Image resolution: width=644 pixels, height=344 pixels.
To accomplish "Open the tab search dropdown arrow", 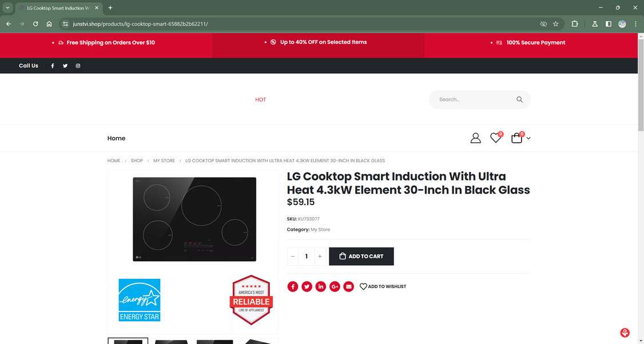I will click(x=7, y=8).
